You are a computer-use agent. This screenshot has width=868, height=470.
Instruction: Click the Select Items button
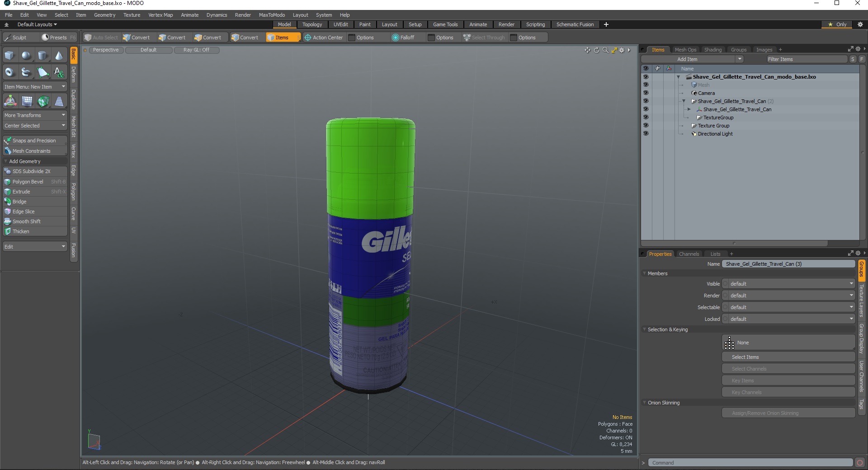point(788,357)
